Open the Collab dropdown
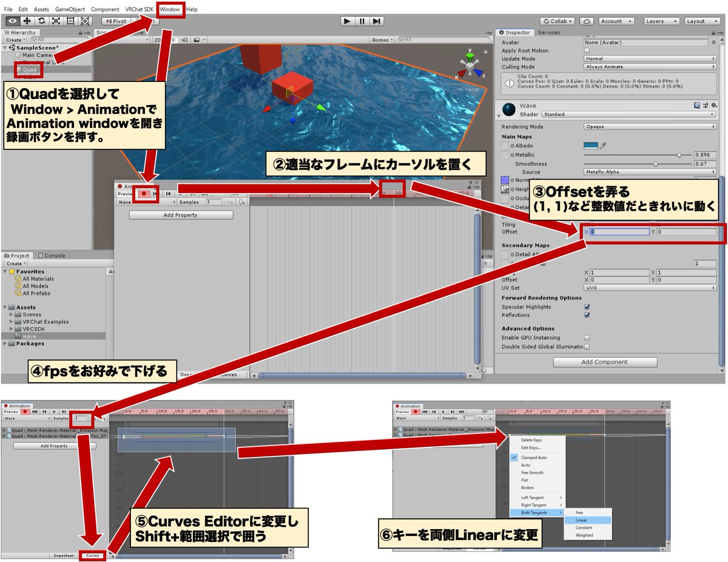The height and width of the screenshot is (562, 728). 558,21
